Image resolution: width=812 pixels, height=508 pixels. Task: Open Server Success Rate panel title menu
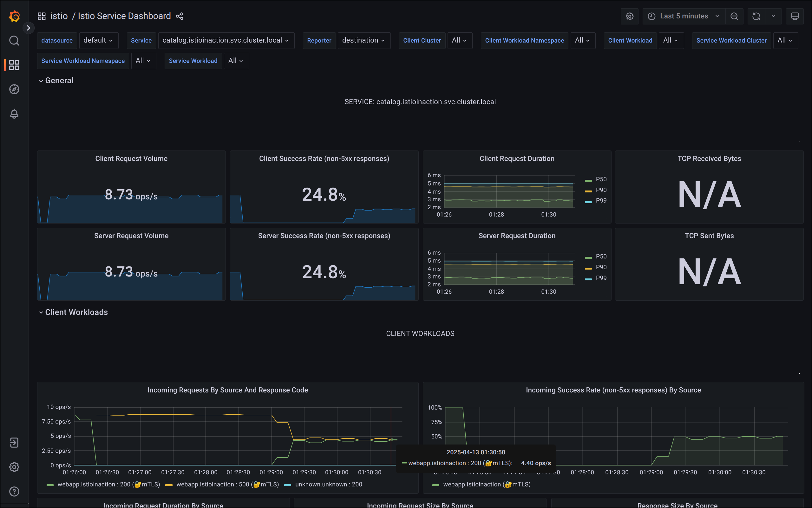[324, 236]
